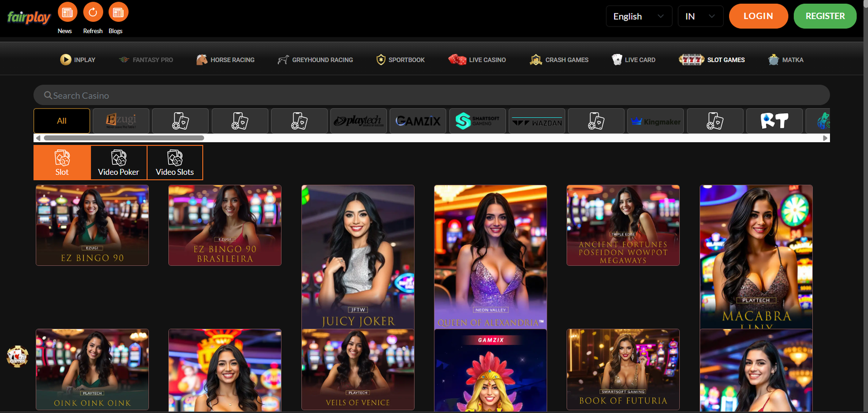Go to Crash Games section

[559, 60]
